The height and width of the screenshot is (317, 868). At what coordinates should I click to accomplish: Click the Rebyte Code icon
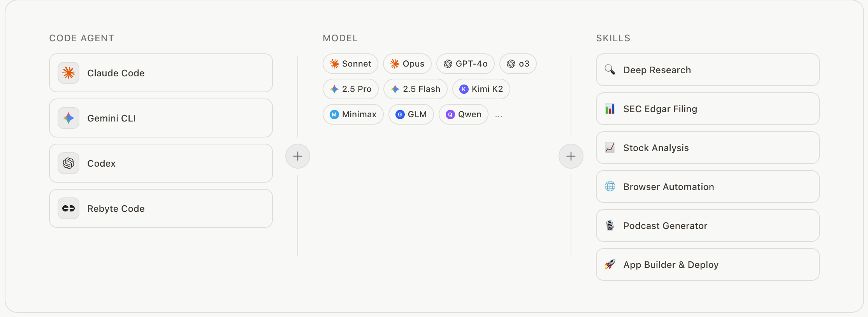pos(68,208)
